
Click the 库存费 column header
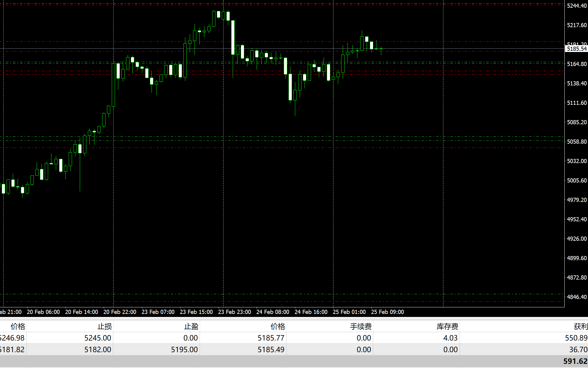tap(447, 326)
